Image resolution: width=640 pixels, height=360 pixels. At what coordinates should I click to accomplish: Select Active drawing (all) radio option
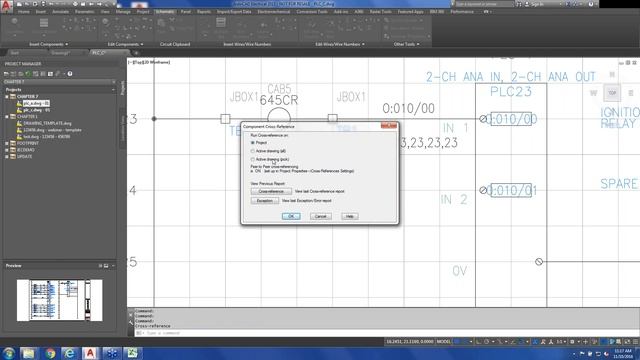[x=253, y=151]
